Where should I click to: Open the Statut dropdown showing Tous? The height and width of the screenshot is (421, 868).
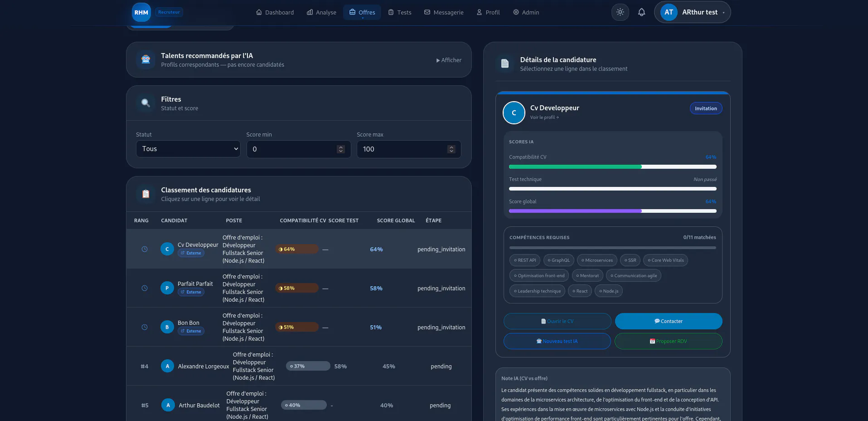(x=188, y=149)
